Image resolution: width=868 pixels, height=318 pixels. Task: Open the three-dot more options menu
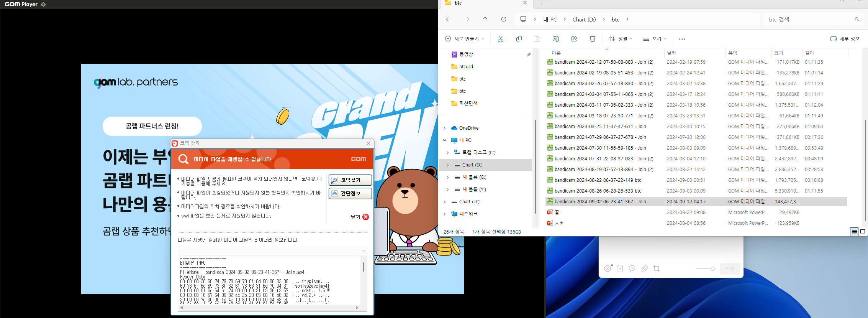[682, 39]
